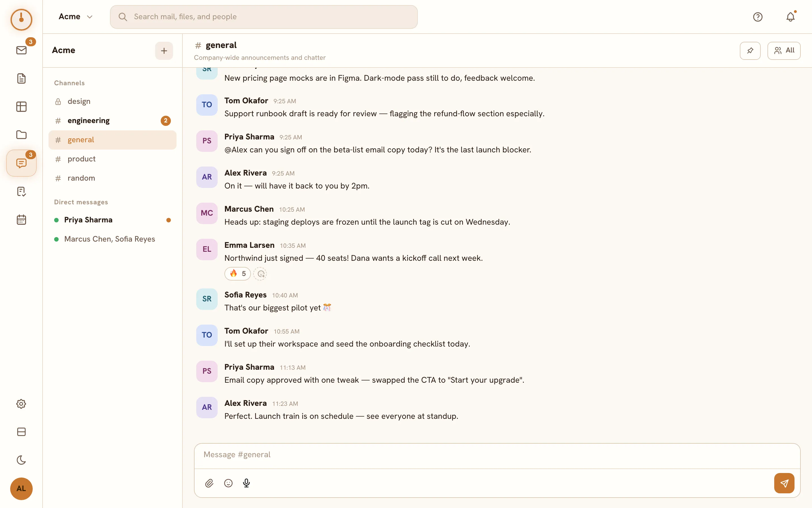Select the general channel
Viewport: 812px width, 508px height.
tap(112, 140)
